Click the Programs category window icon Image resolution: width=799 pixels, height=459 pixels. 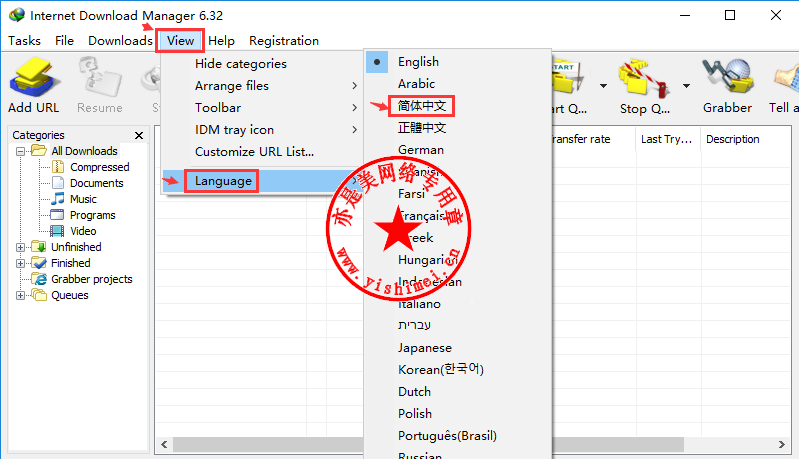pyautogui.click(x=58, y=214)
